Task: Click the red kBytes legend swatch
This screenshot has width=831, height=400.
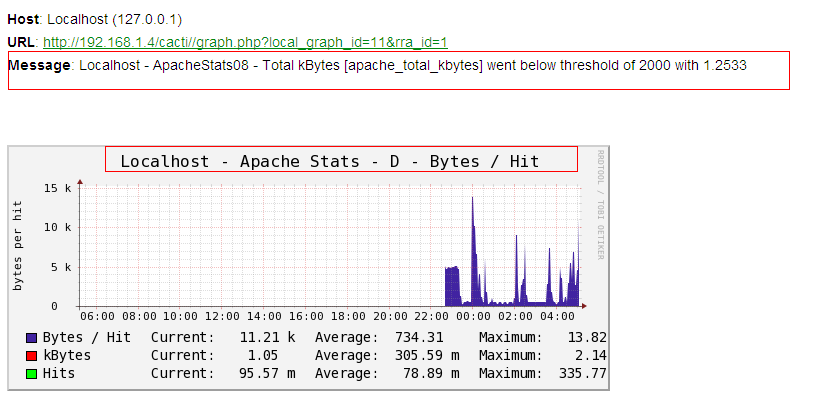Action: (32, 355)
